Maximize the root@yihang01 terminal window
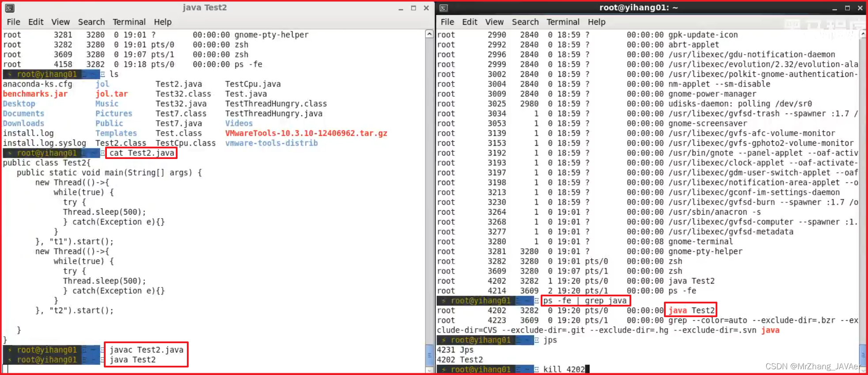This screenshot has height=375, width=868. pyautogui.click(x=847, y=8)
